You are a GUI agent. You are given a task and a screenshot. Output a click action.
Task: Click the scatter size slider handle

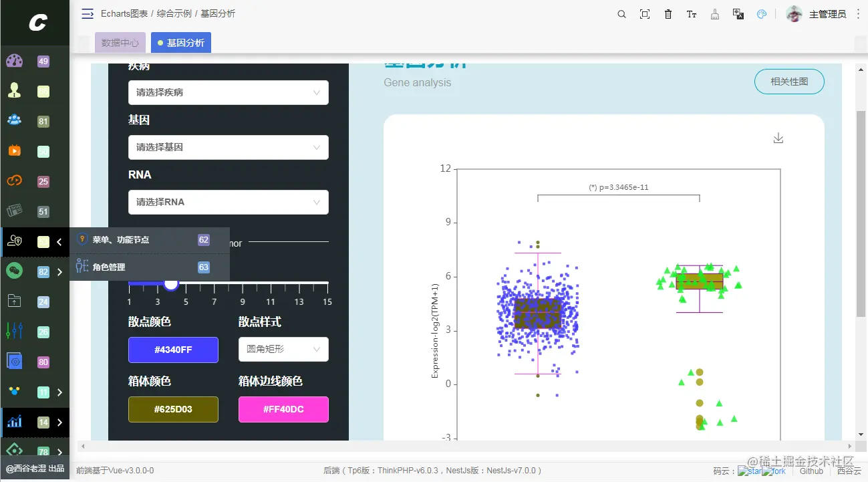tap(171, 283)
